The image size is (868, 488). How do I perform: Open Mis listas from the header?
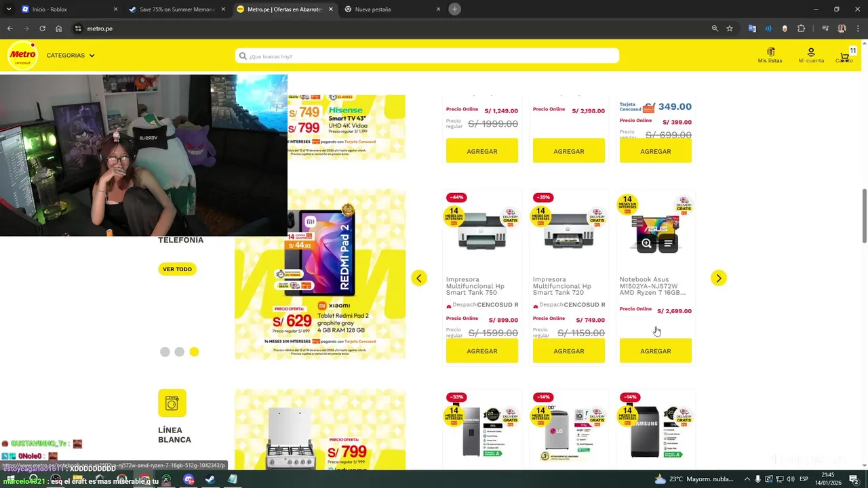(770, 56)
